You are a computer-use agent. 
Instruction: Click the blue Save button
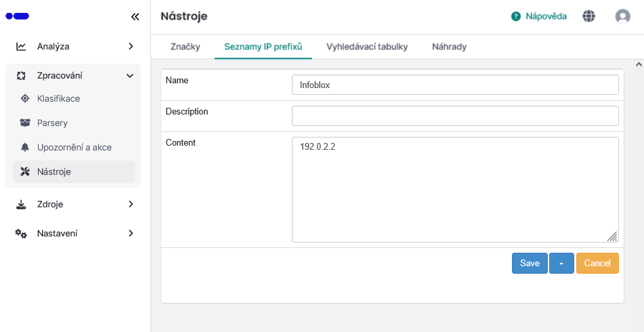coord(530,264)
